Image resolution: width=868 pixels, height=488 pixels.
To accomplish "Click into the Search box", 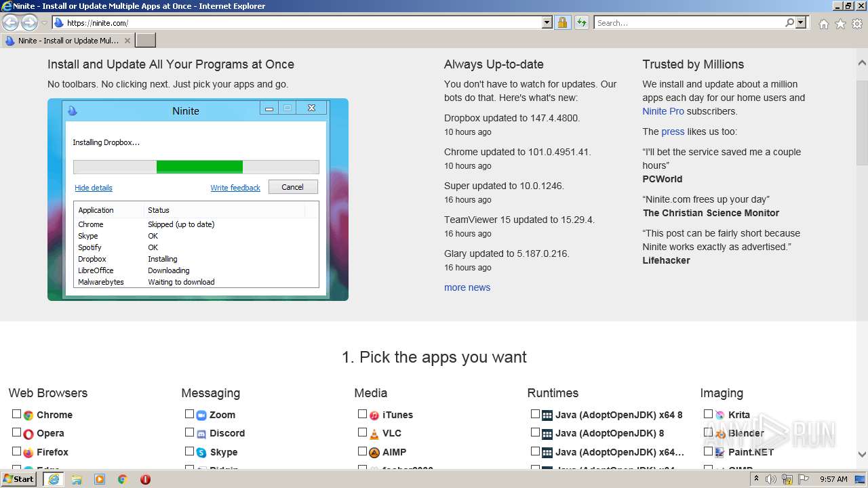I will click(x=688, y=23).
